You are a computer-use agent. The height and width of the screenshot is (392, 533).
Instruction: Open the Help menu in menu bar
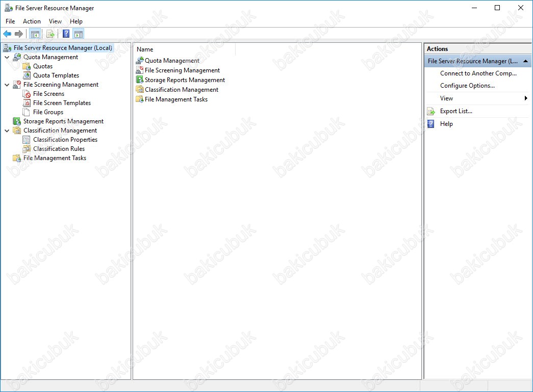pyautogui.click(x=76, y=21)
